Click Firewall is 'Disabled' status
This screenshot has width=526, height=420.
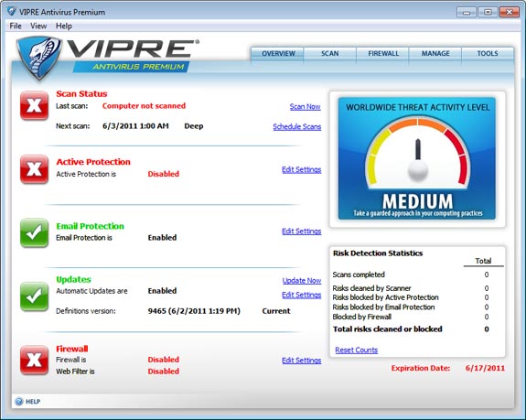tap(164, 360)
